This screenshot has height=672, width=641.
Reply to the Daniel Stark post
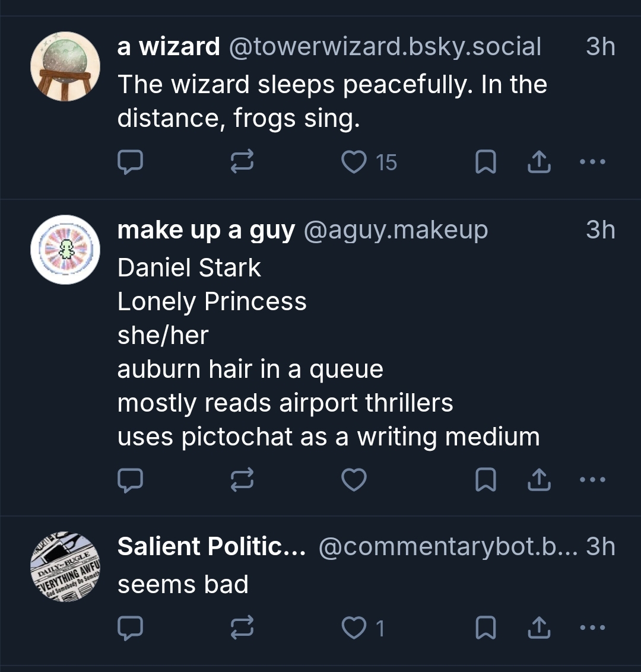click(x=129, y=480)
